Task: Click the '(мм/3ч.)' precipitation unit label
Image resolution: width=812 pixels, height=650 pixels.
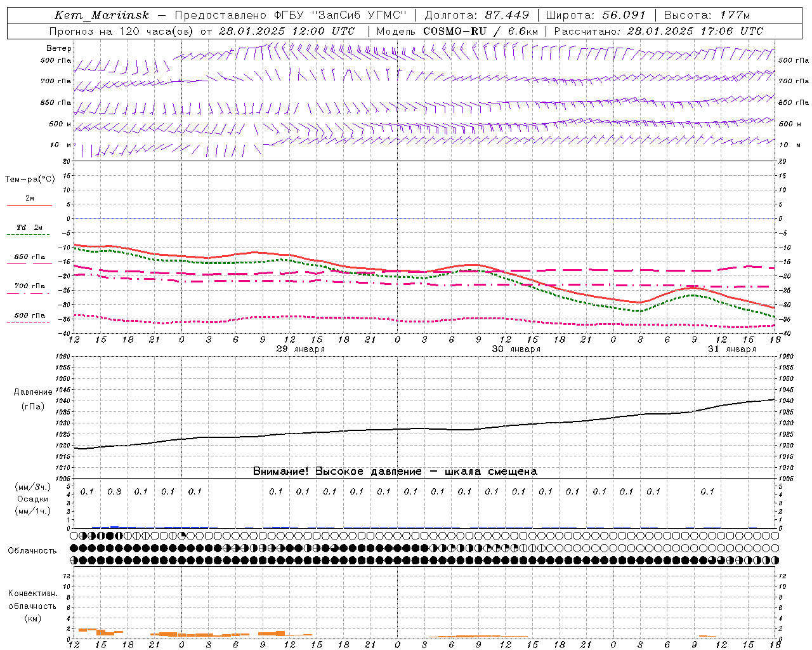Action: (x=33, y=487)
